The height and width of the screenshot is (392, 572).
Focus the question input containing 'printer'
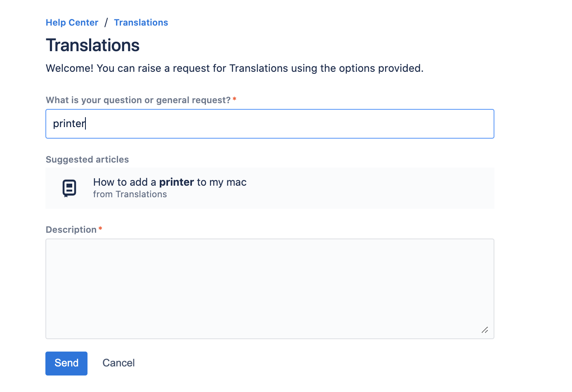269,124
